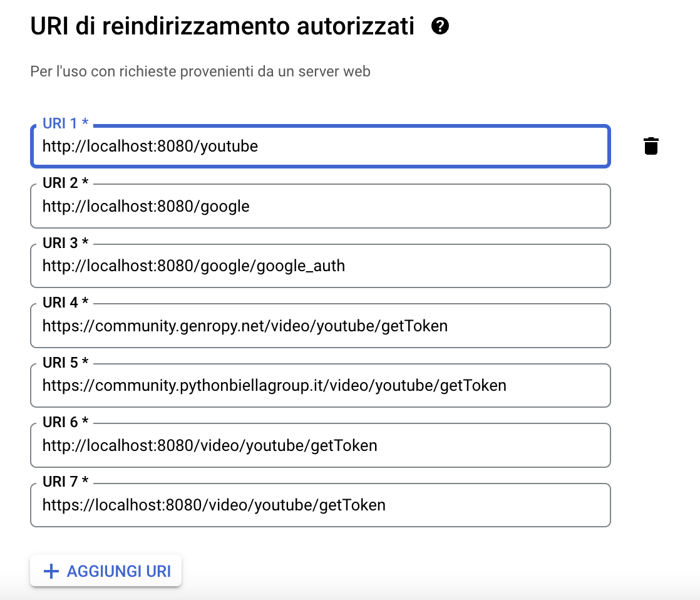
Task: Click the "URI 4 *" field label
Action: point(66,303)
